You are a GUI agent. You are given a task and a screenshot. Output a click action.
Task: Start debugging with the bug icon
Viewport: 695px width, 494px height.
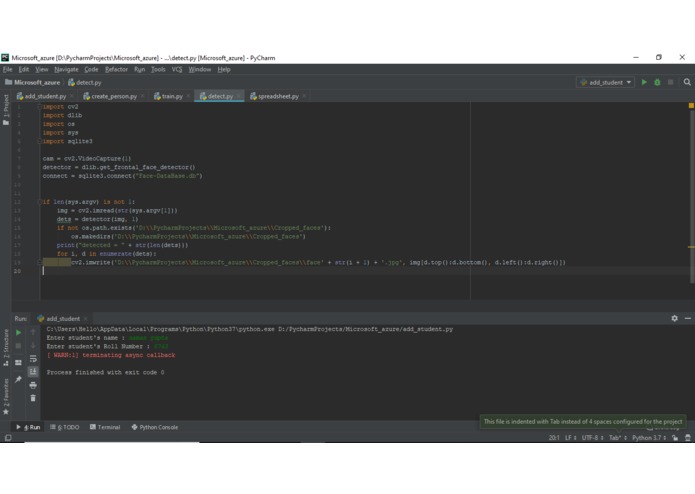click(x=657, y=82)
